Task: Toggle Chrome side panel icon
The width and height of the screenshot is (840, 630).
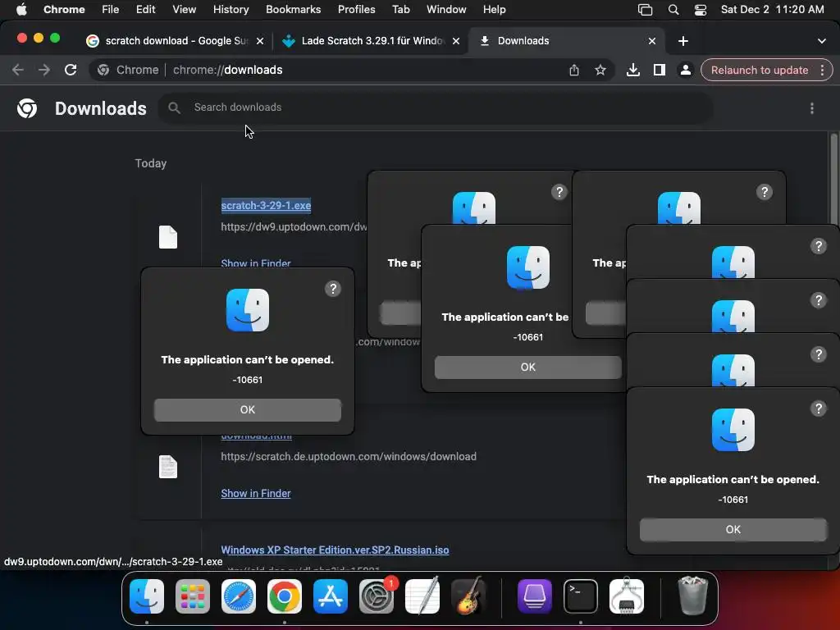Action: coord(660,70)
